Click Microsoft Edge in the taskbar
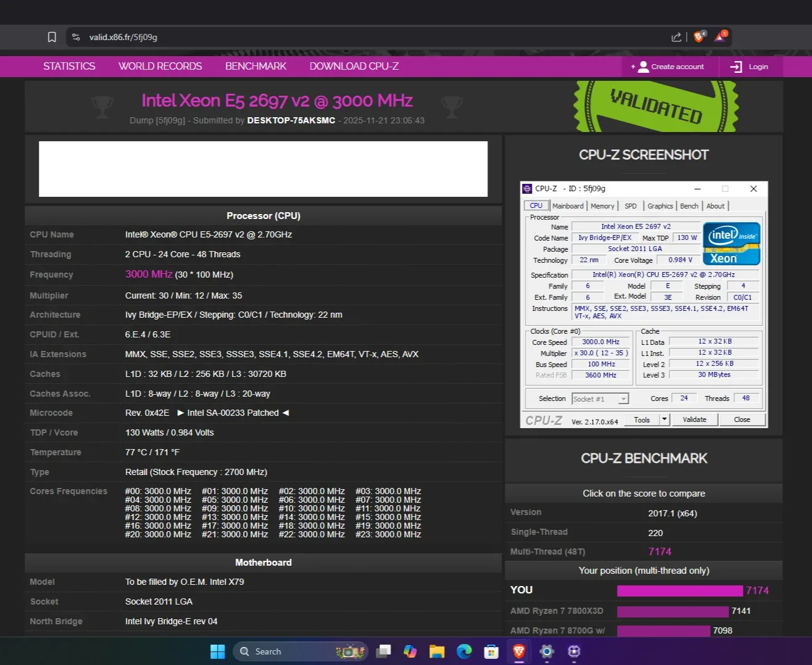812x665 pixels. click(463, 651)
